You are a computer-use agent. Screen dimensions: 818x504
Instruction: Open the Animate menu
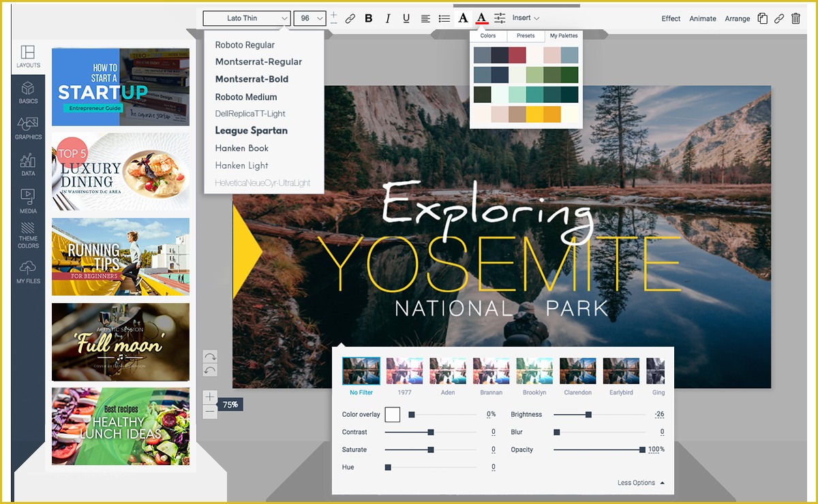pos(703,18)
